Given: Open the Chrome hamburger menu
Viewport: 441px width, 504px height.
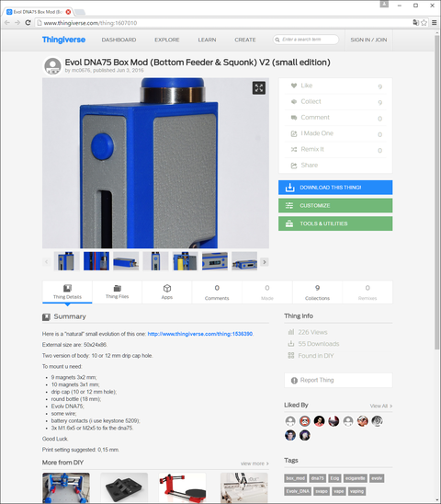Looking at the screenshot, I should (435, 22).
